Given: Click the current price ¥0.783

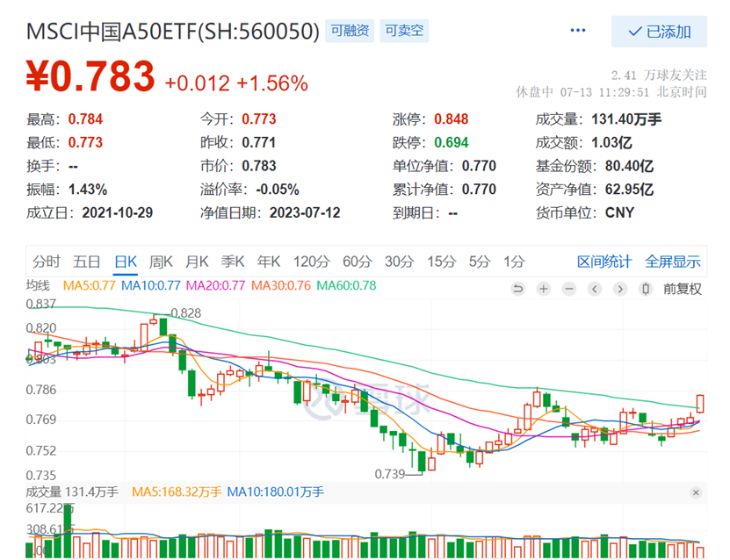Looking at the screenshot, I should click(x=90, y=75).
